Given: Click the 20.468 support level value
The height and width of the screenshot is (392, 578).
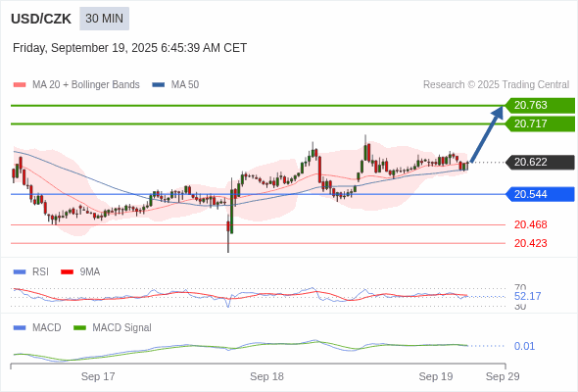Looking at the screenshot, I should click(530, 224).
